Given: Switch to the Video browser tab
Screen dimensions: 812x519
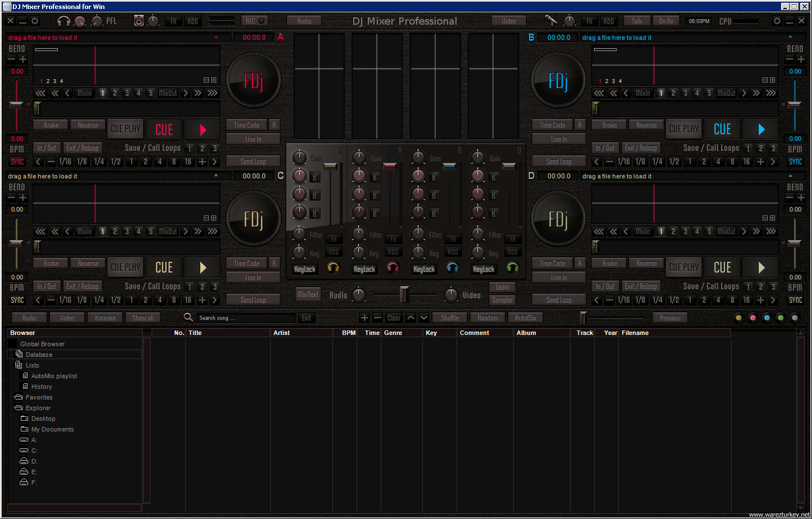Looking at the screenshot, I should tap(67, 318).
